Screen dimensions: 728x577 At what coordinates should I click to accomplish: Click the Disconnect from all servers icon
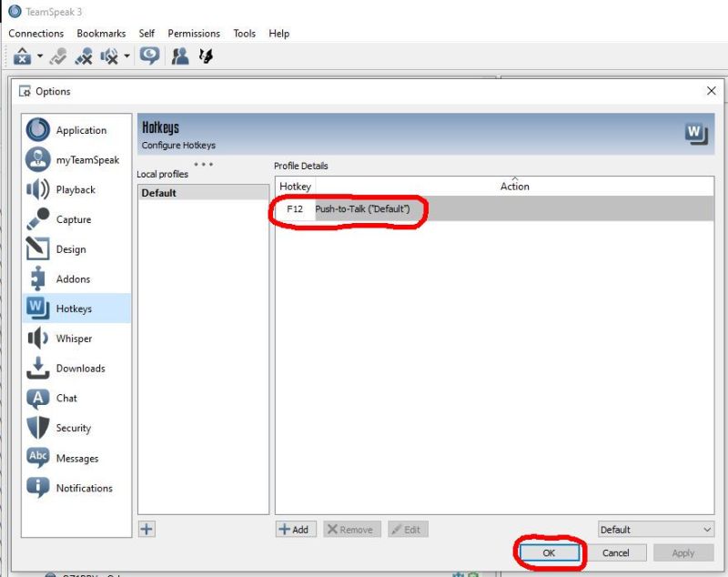[x=84, y=56]
